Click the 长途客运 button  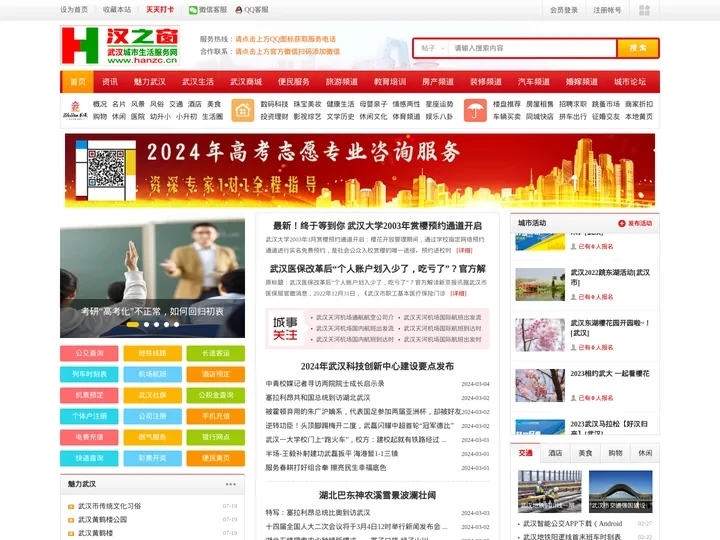(x=215, y=353)
